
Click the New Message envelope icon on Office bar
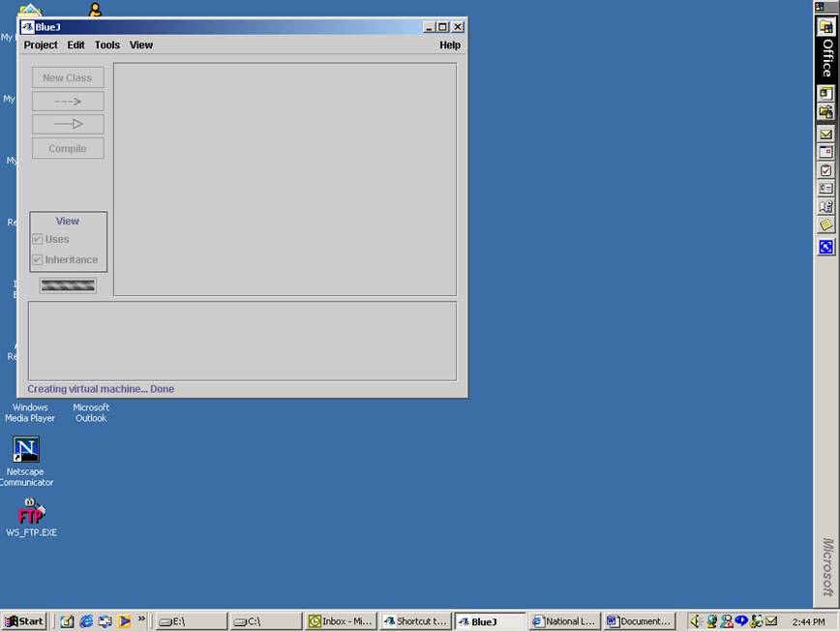825,135
